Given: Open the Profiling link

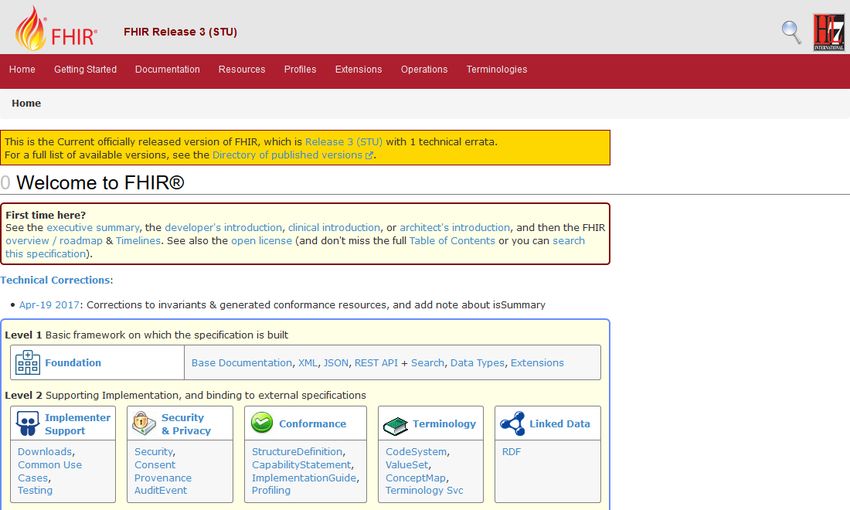Looking at the screenshot, I should (271, 490).
